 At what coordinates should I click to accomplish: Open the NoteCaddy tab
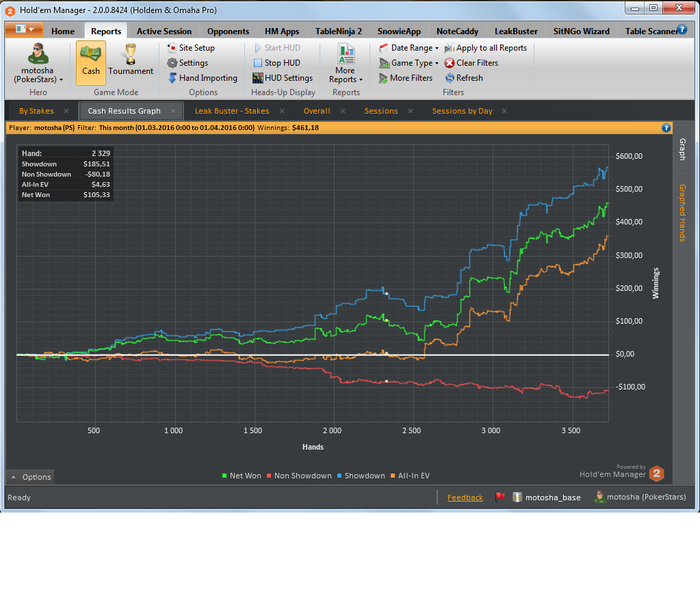point(457,31)
